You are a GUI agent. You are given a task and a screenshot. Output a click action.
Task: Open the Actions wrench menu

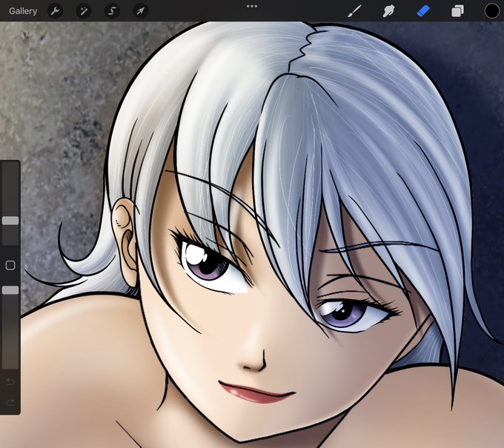coord(56,11)
